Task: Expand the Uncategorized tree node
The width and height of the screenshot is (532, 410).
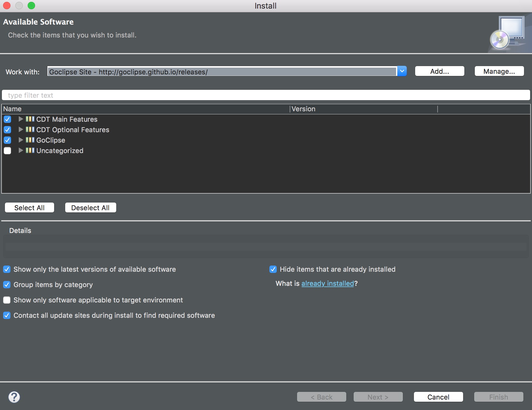Action: click(21, 150)
